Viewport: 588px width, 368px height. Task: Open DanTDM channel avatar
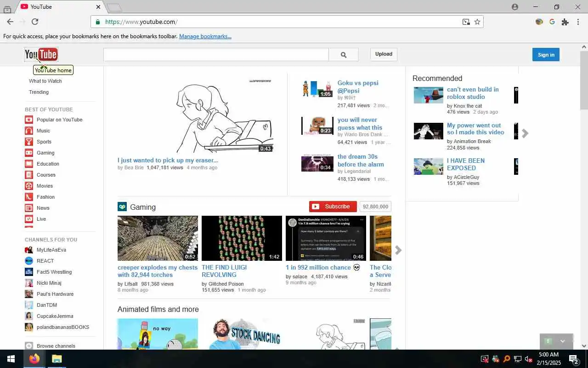point(29,305)
